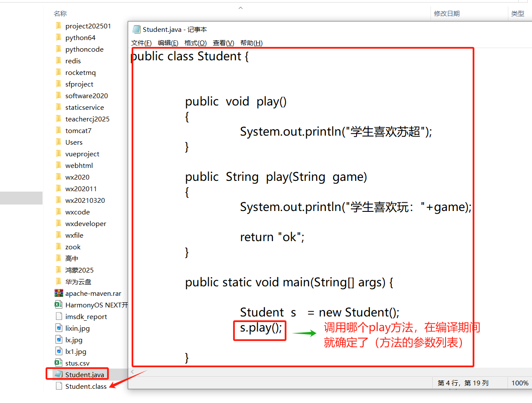This screenshot has width=532, height=403.
Task: Open Notepad 编辑(E) menu
Action: coord(168,43)
